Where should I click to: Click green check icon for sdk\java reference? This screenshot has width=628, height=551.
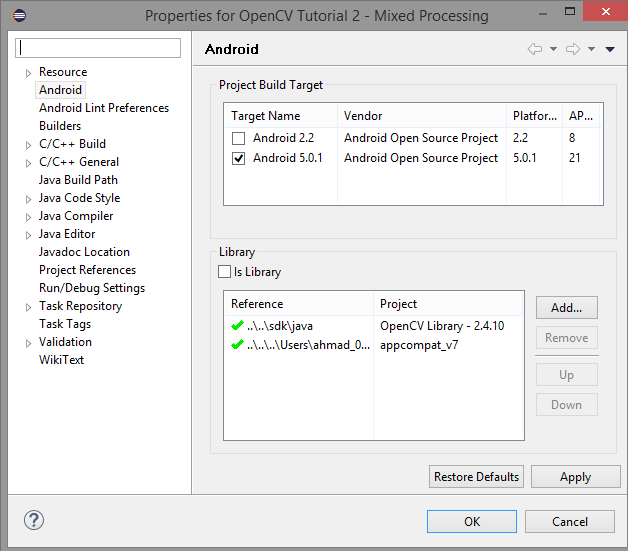pyautogui.click(x=237, y=325)
